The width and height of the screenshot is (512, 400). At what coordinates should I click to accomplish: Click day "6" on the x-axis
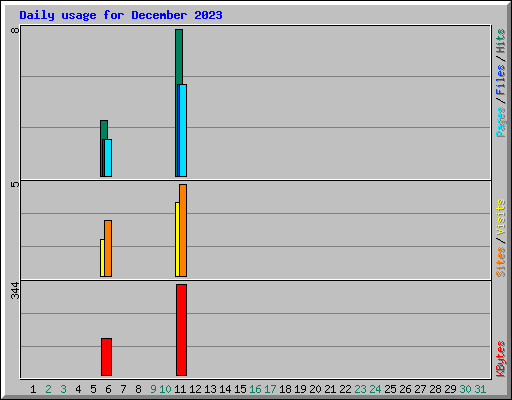point(108,389)
